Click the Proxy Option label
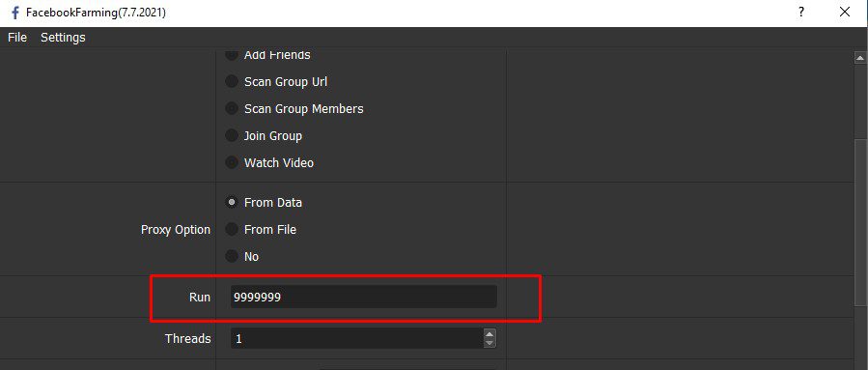Screen dimensions: 868x370 click(x=176, y=230)
